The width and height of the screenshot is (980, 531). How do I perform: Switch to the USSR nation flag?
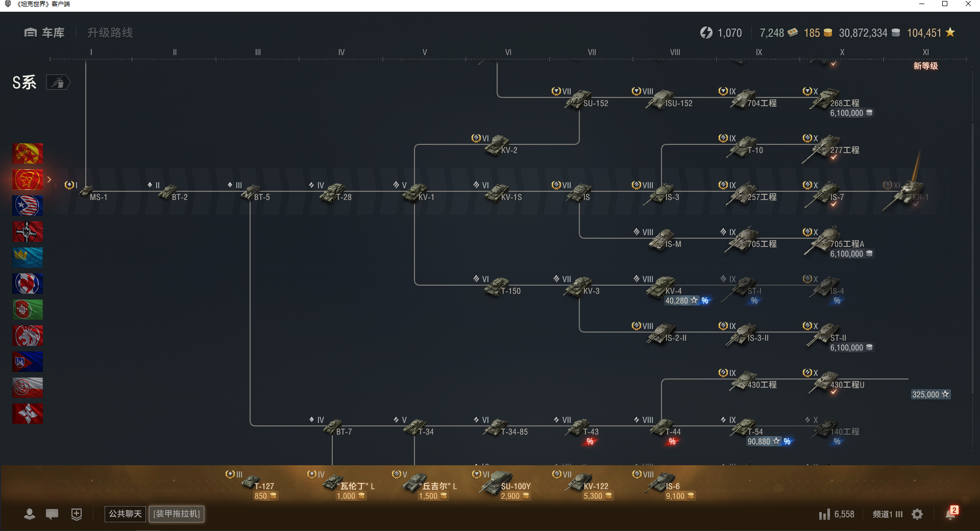pyautogui.click(x=28, y=180)
